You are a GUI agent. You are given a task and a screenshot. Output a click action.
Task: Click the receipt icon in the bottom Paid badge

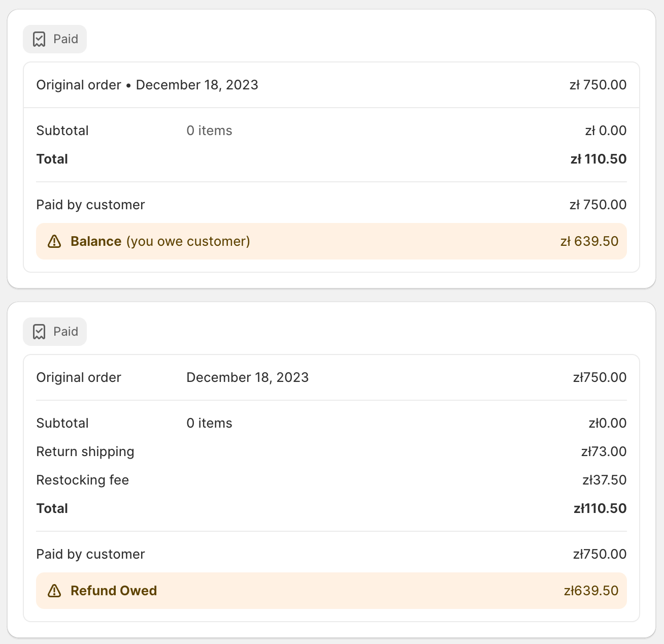tap(39, 332)
